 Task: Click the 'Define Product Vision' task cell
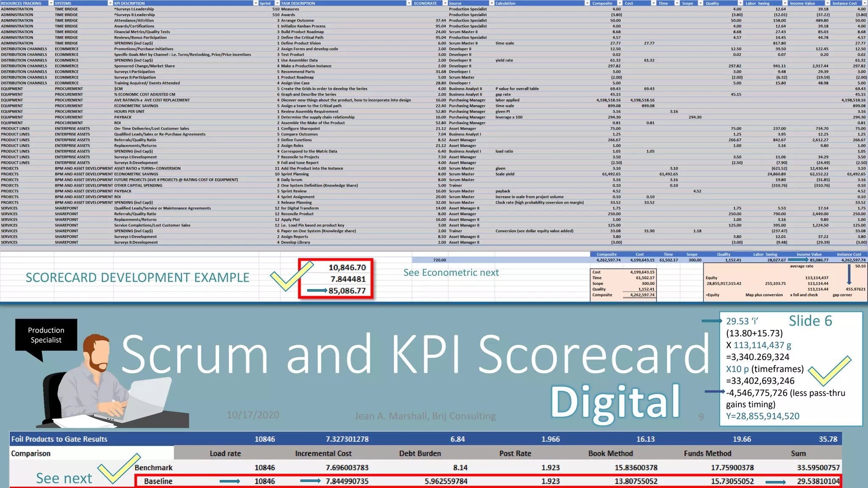click(301, 43)
